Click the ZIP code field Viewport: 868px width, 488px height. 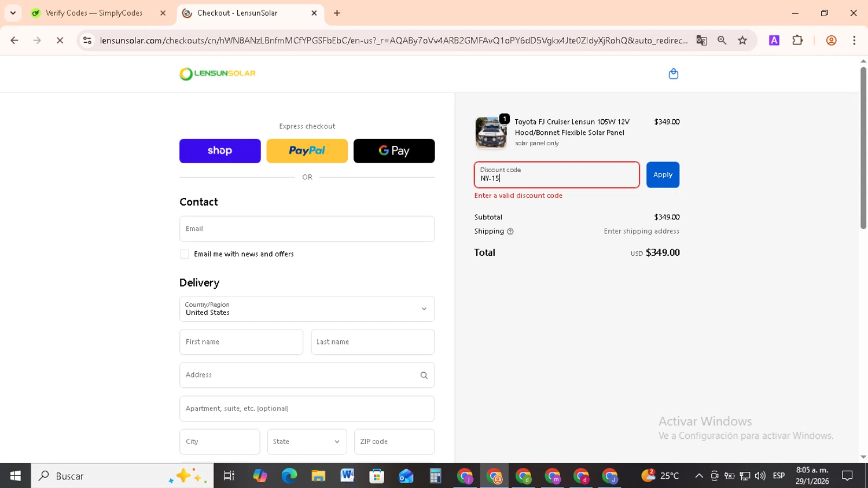coord(395,442)
